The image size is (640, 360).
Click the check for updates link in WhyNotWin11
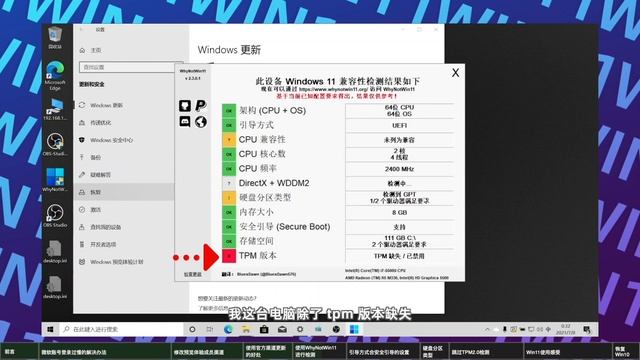(193, 274)
